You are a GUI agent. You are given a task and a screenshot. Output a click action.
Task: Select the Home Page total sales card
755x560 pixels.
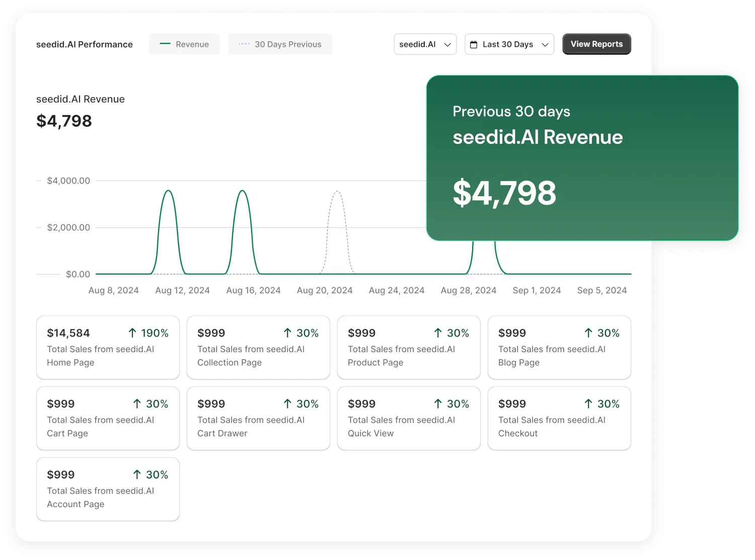click(108, 347)
